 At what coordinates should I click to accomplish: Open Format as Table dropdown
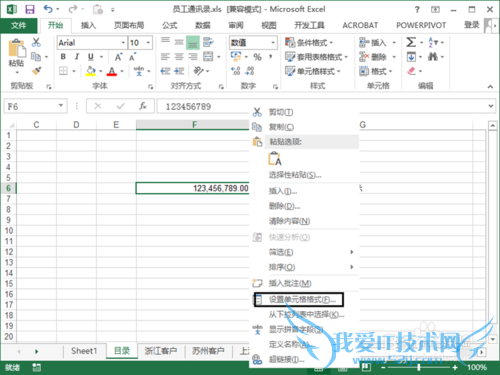coord(317,57)
